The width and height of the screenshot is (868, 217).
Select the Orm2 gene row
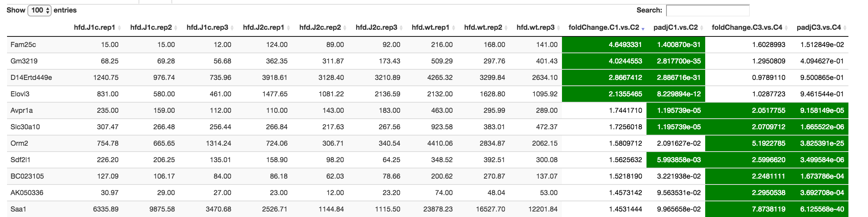tap(427, 143)
